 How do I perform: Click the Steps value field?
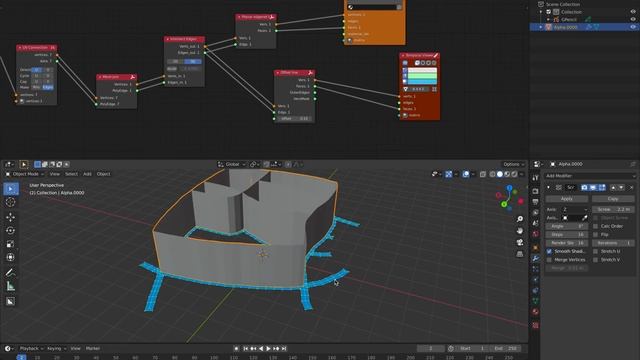click(x=567, y=235)
